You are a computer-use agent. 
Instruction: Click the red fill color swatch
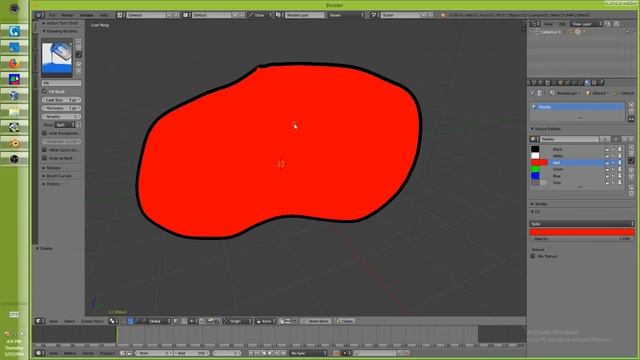(582, 232)
